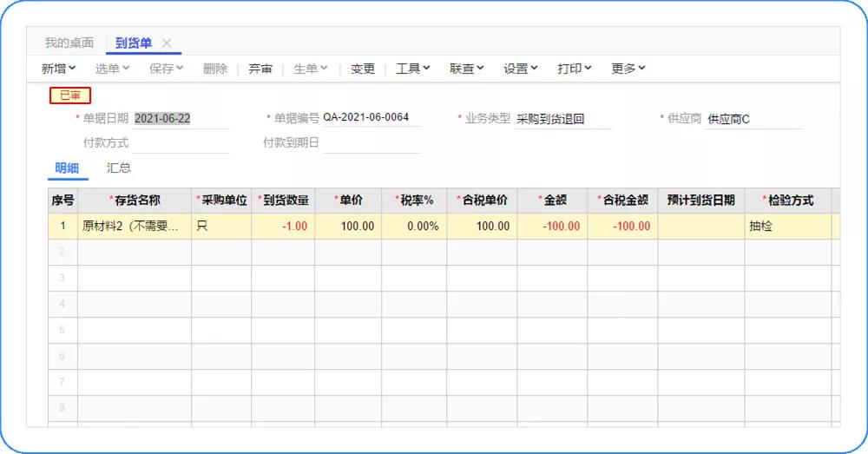Open the 保存 dropdown
Screen dimensions: 868x454
(x=166, y=68)
